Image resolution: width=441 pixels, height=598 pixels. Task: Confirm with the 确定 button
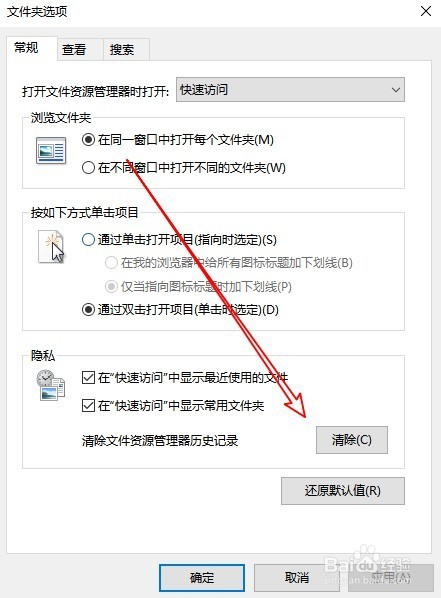pos(202,578)
